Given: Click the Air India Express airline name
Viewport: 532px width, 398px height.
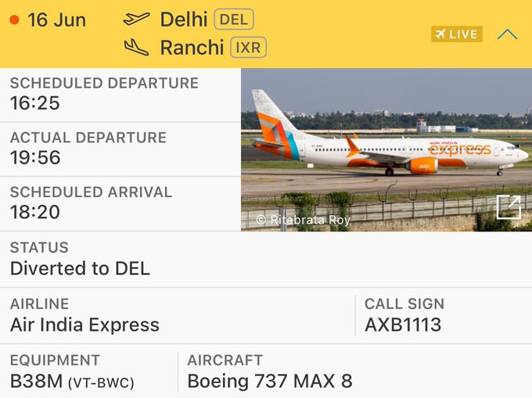Looking at the screenshot, I should pyautogui.click(x=84, y=324).
